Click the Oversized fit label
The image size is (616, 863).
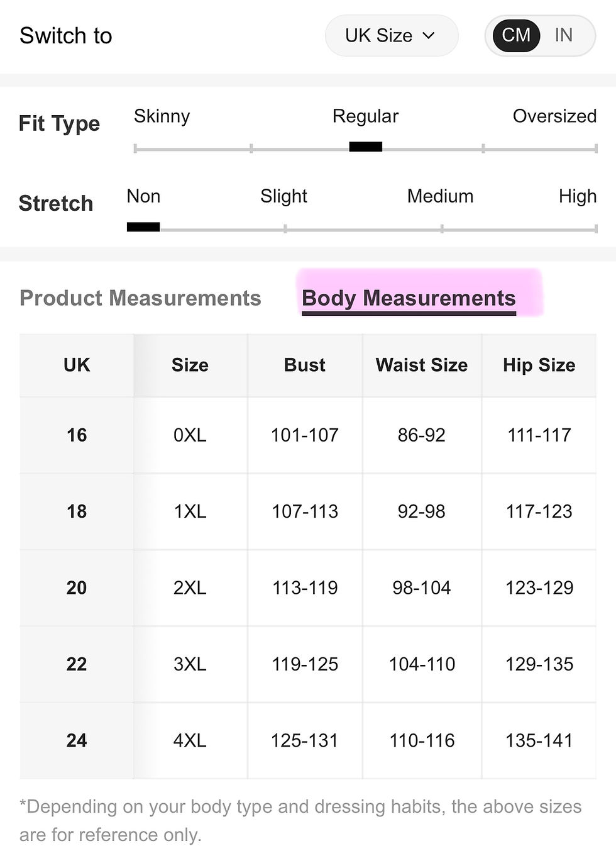coord(554,116)
